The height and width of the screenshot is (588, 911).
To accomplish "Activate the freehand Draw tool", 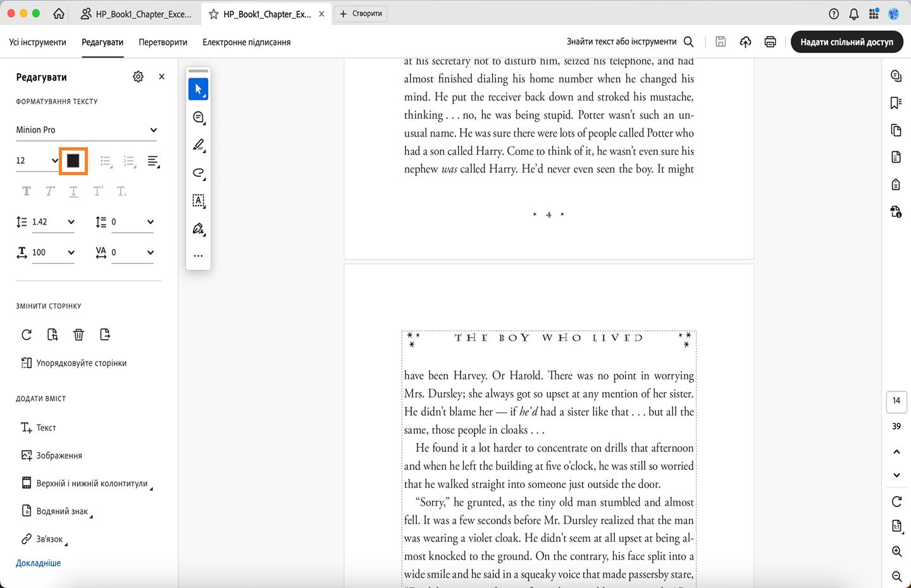I will 198,173.
